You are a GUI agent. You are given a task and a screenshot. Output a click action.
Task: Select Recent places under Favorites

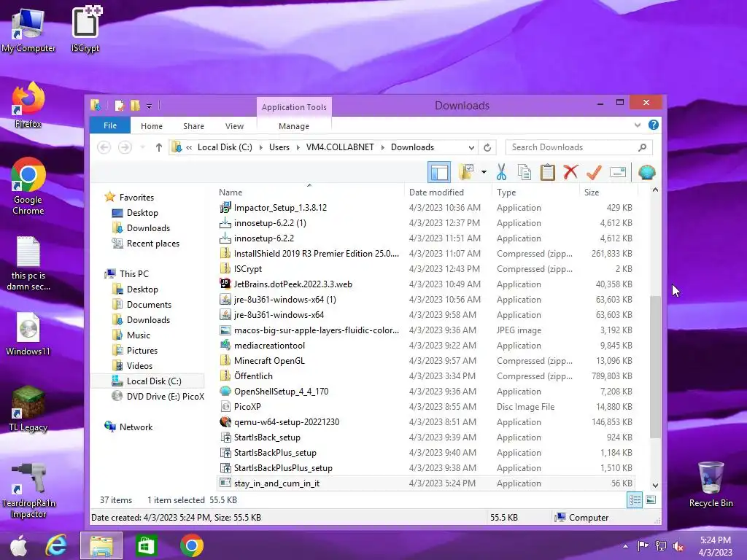153,244
